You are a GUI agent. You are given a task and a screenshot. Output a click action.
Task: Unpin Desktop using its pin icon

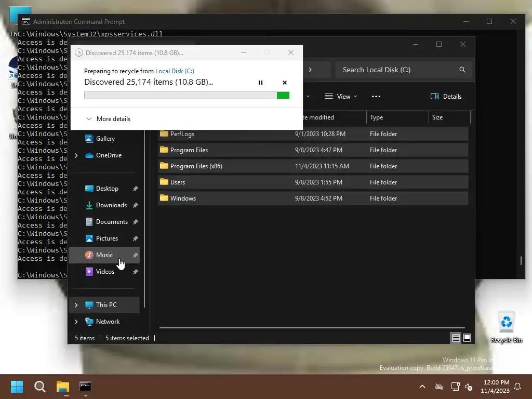(x=135, y=189)
